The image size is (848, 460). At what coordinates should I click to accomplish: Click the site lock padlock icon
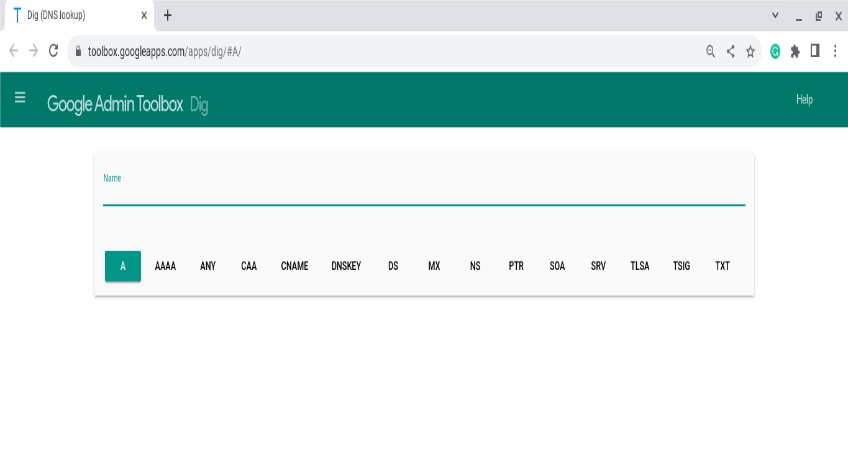click(x=78, y=51)
